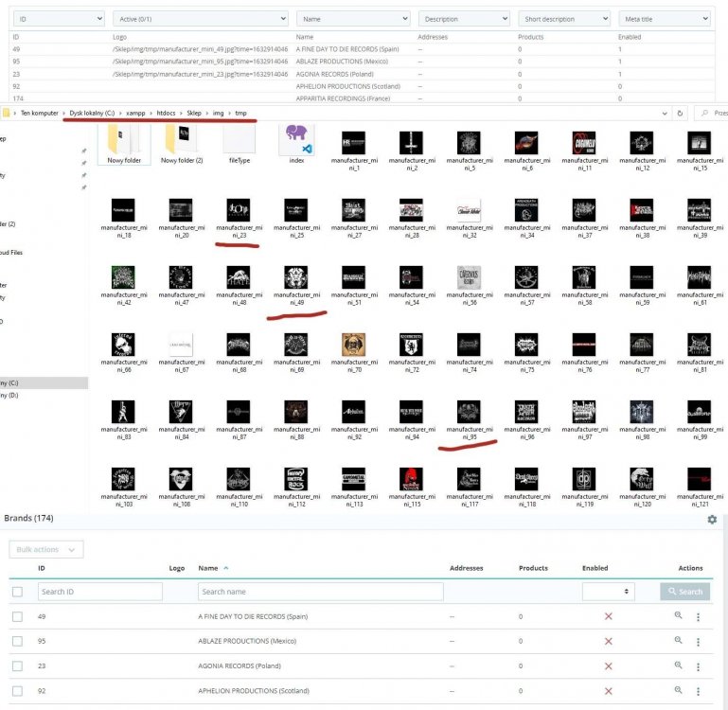This screenshot has width=728, height=710.
Task: Open more actions for ABLAZE PRODUCTIONS row
Action: click(x=698, y=642)
